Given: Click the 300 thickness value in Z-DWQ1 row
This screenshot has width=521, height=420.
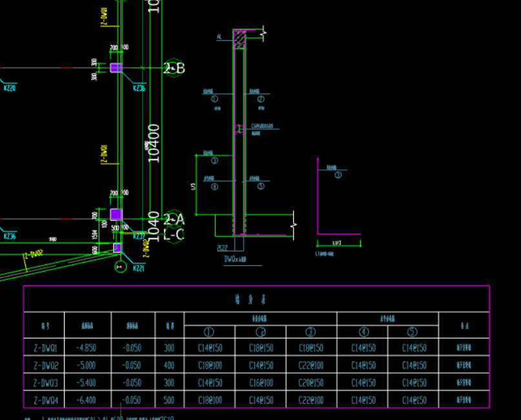Looking at the screenshot, I should [x=169, y=348].
